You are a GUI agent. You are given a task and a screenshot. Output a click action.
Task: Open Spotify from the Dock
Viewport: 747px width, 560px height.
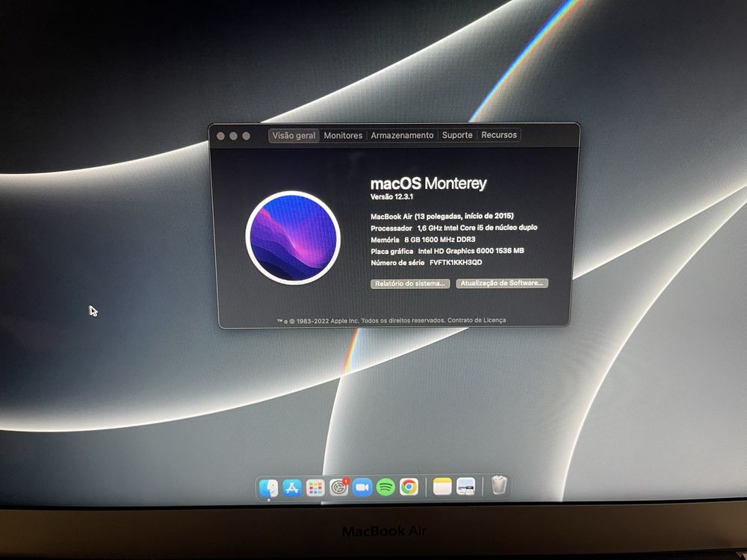(385, 487)
